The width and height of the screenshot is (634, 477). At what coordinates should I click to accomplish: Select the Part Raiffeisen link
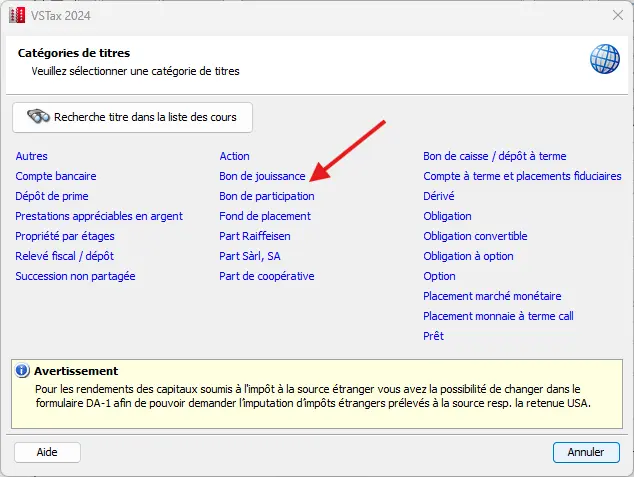pyautogui.click(x=255, y=236)
